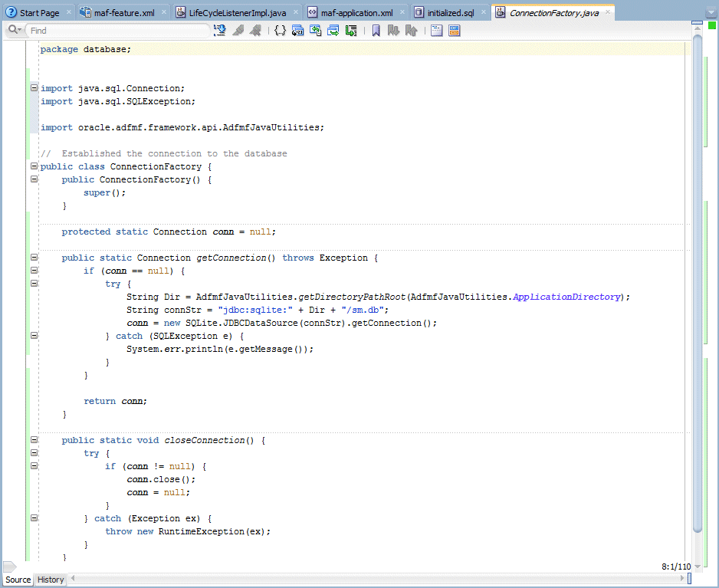Open the maf-application.xml tab
This screenshot has width=719, height=588.
pos(356,13)
